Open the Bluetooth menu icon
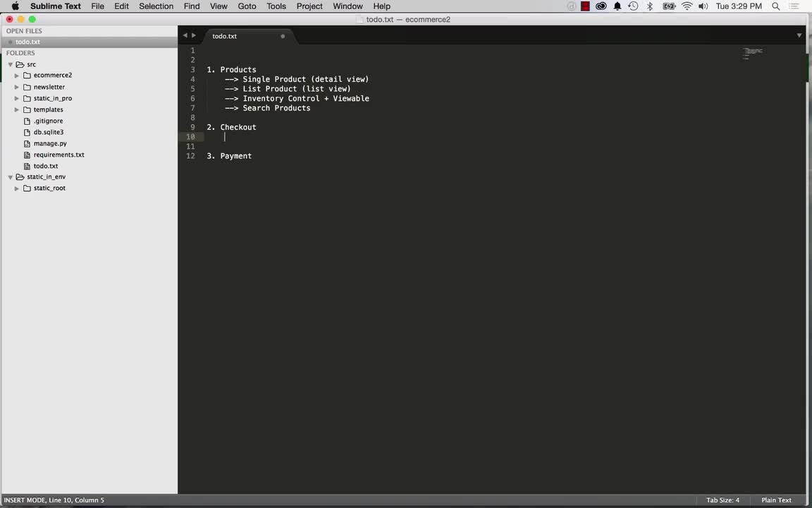The width and height of the screenshot is (812, 508). point(649,6)
